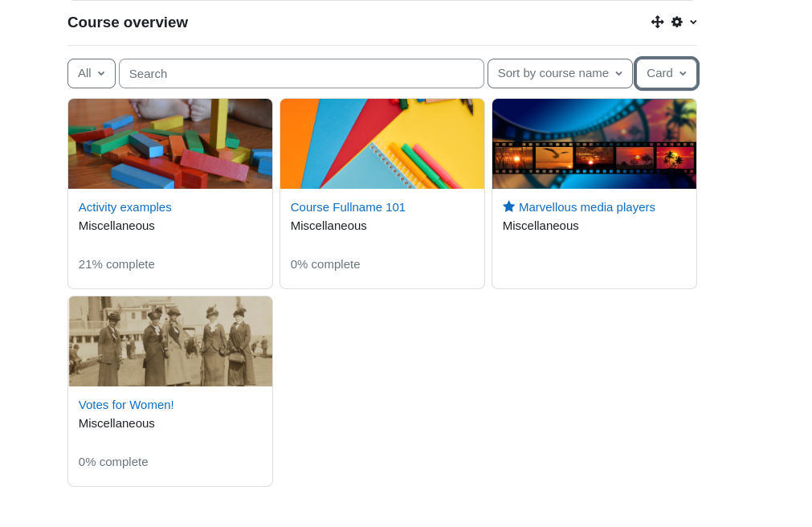This screenshot has width=812, height=527.
Task: Click the move block crosshair icon
Action: pos(657,22)
